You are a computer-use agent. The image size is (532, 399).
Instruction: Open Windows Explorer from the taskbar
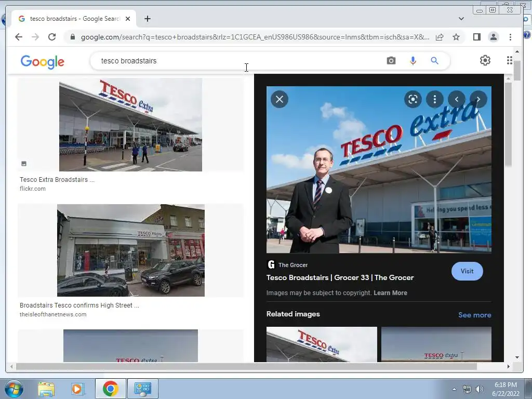[46, 389]
